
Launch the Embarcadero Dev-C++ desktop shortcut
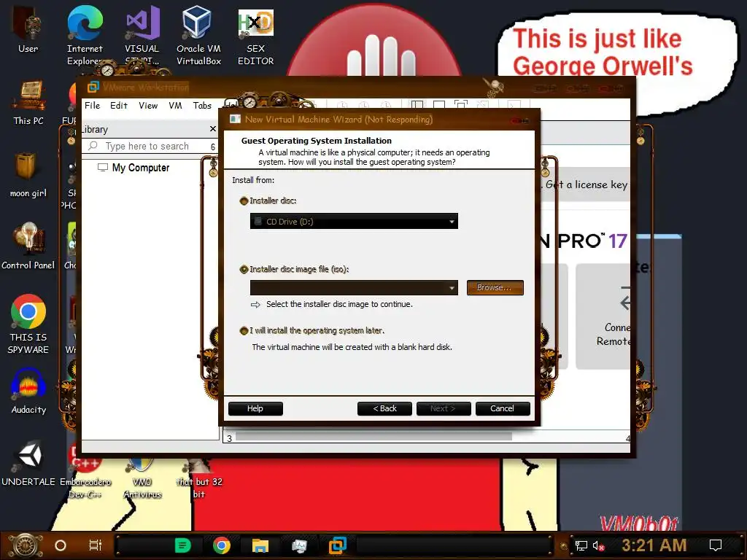pyautogui.click(x=85, y=469)
